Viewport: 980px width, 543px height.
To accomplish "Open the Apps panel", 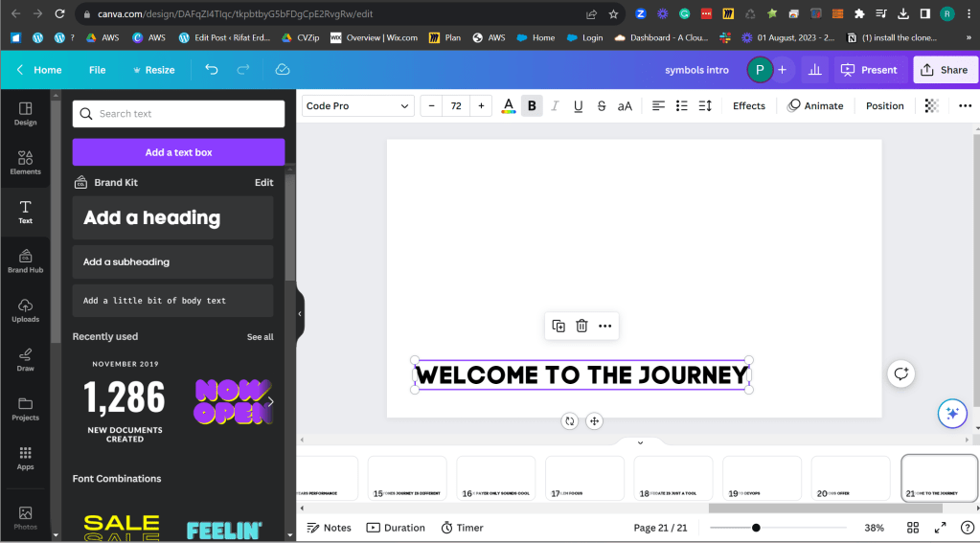I will pyautogui.click(x=25, y=458).
